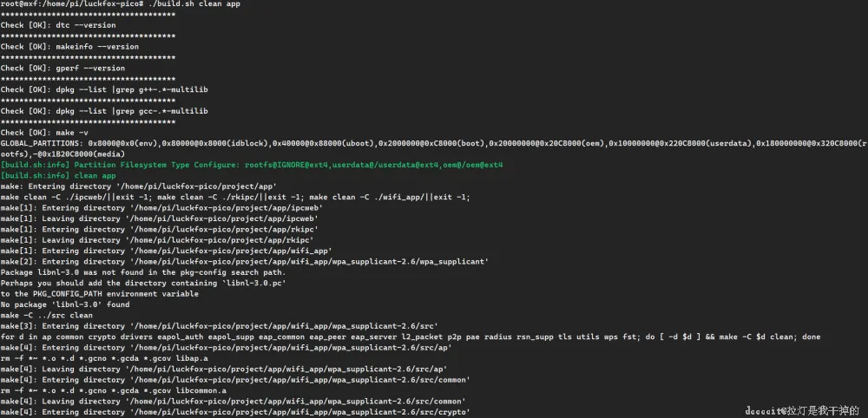Click the 'make -C ../src clean' line
Image resolution: width=868 pixels, height=418 pixels.
point(47,315)
